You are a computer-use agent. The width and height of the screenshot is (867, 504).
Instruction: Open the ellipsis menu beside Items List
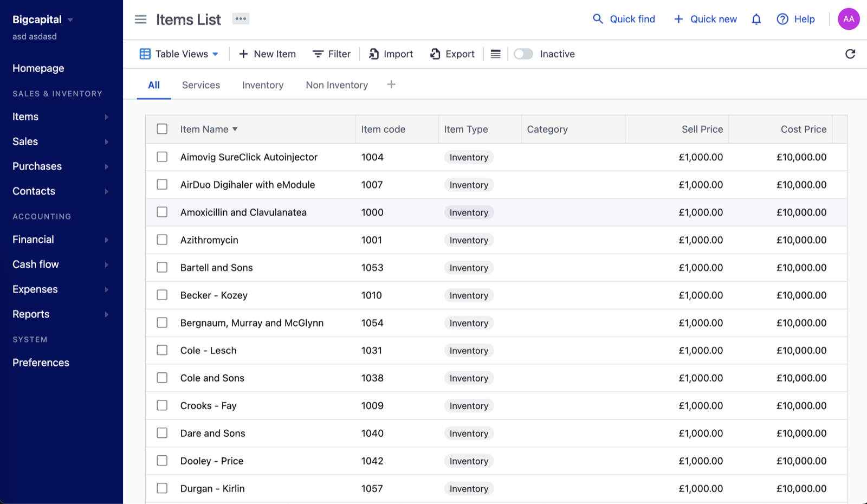[241, 18]
